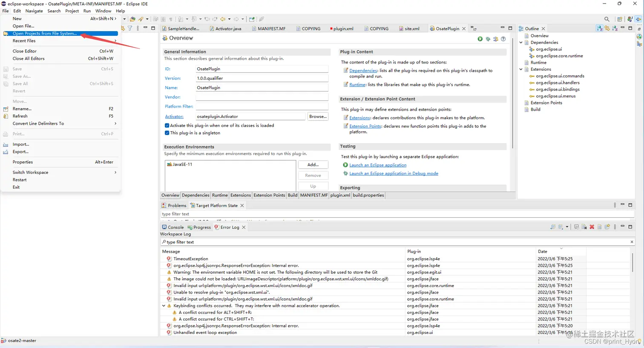This screenshot has height=348, width=644.
Task: Switch to the Java perspective icon
Action: [x=630, y=19]
